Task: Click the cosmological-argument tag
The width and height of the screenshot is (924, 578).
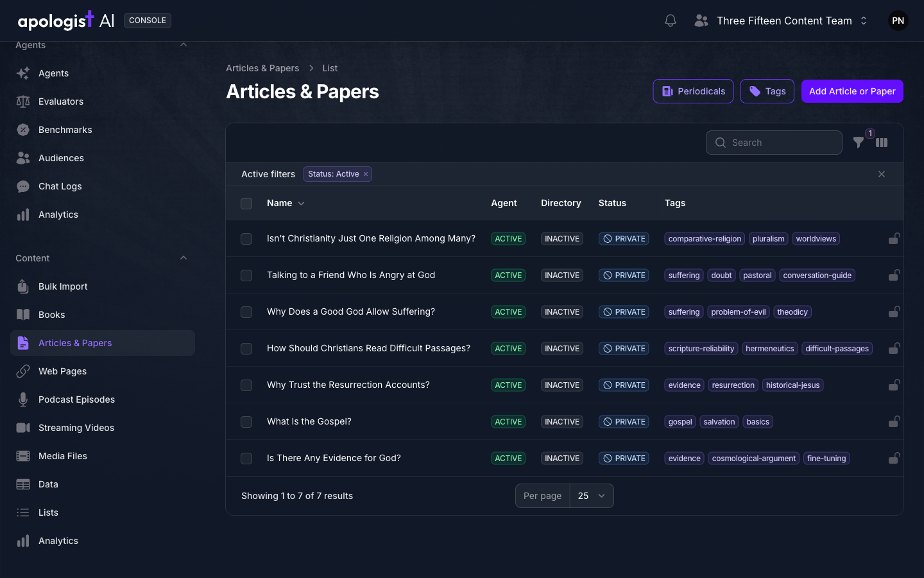Action: tap(754, 459)
